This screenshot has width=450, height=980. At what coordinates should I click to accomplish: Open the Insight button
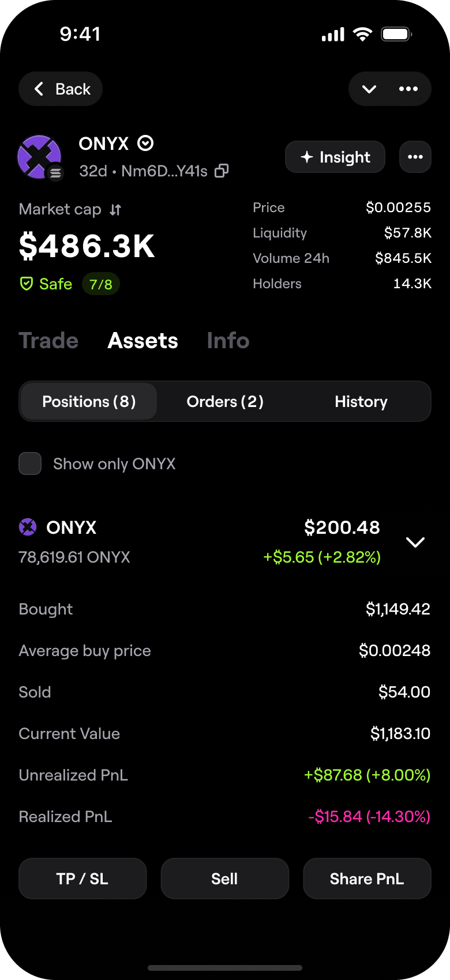coord(335,157)
